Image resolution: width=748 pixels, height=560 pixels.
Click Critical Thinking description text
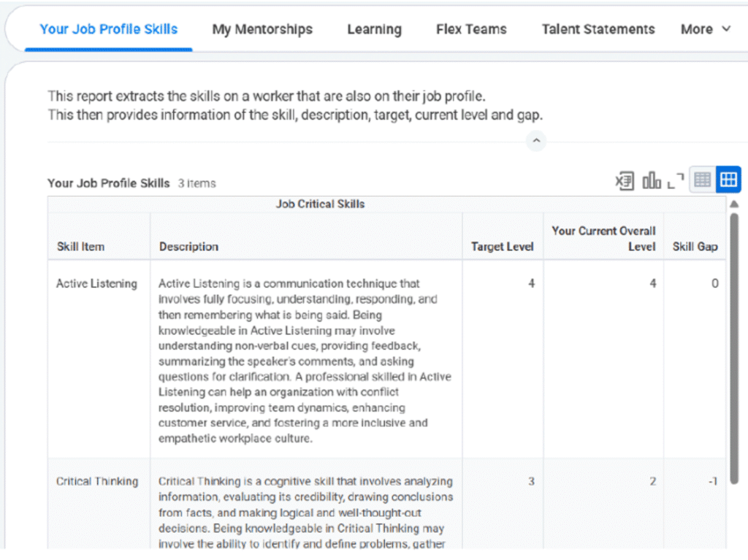[306, 513]
